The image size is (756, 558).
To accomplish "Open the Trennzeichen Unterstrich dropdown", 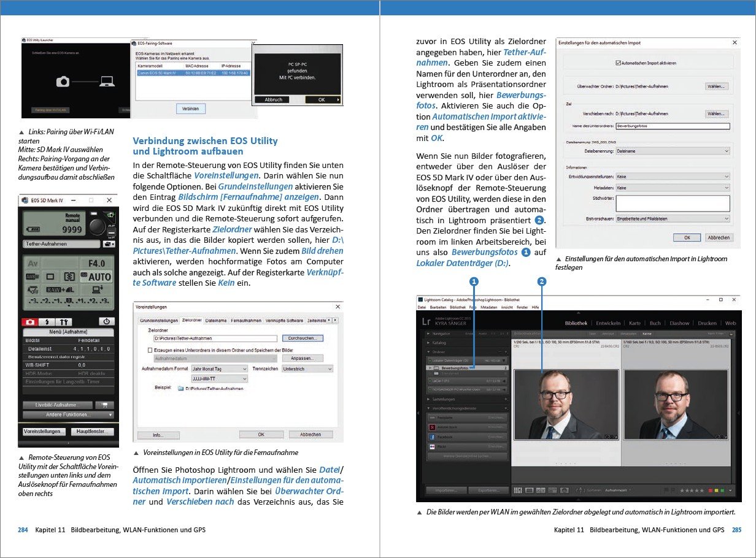I will 307,369.
